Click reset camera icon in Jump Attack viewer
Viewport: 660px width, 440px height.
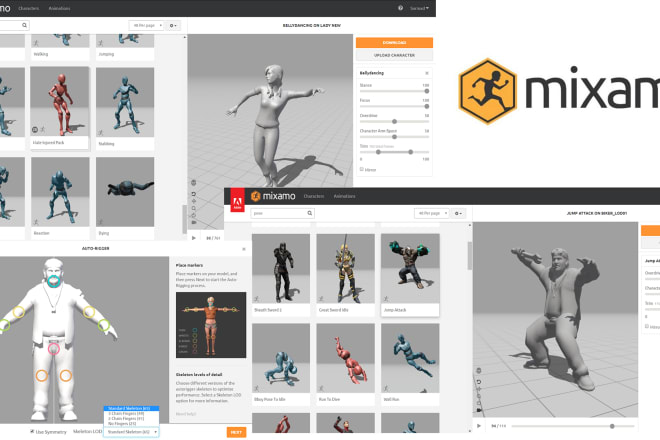(x=479, y=381)
